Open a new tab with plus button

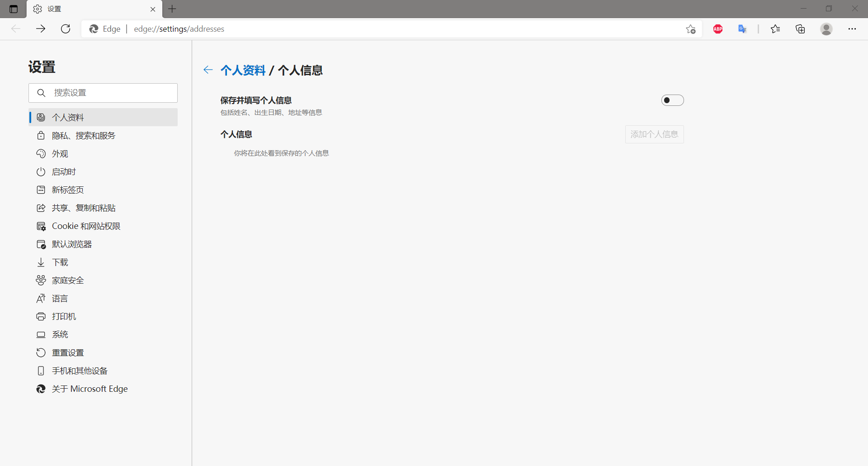tap(172, 9)
